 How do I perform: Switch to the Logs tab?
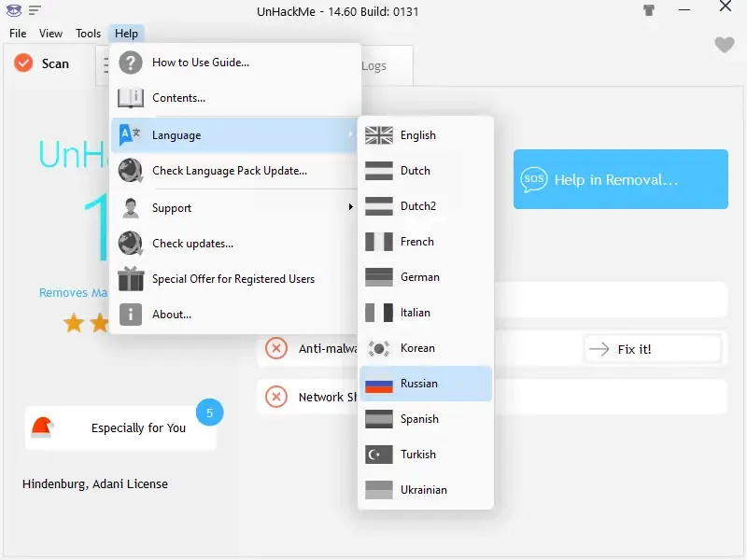(x=374, y=65)
